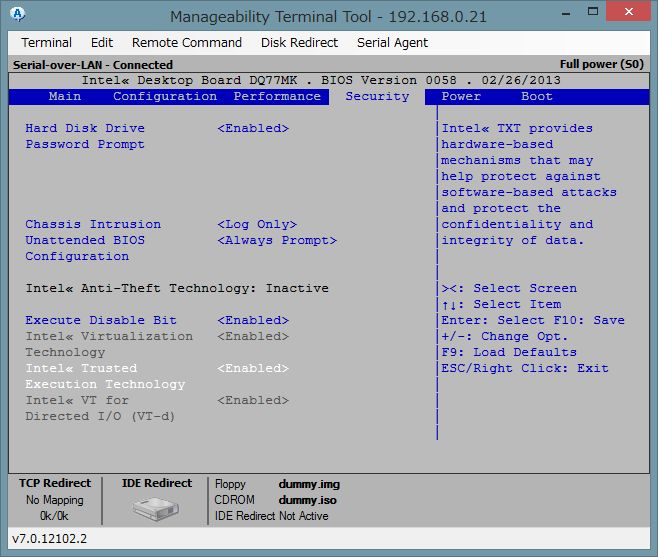Change Intel Trusted Execution Technology <Enabled> value

253,368
